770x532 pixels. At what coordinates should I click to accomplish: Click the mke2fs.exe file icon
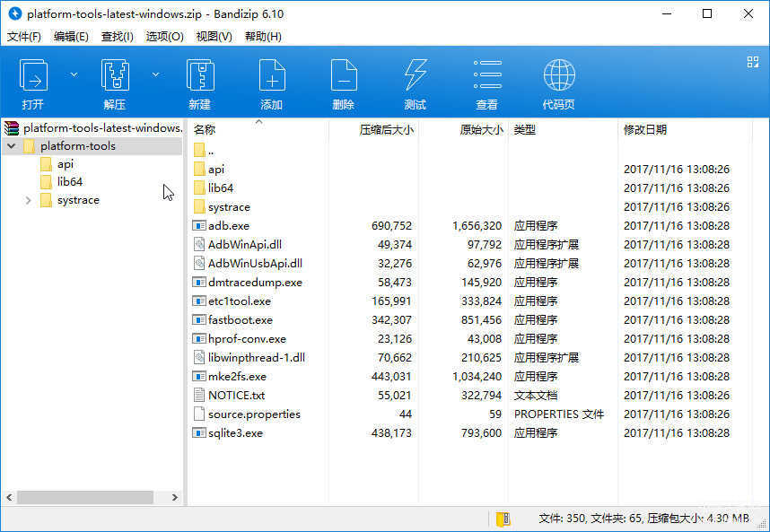pos(199,377)
